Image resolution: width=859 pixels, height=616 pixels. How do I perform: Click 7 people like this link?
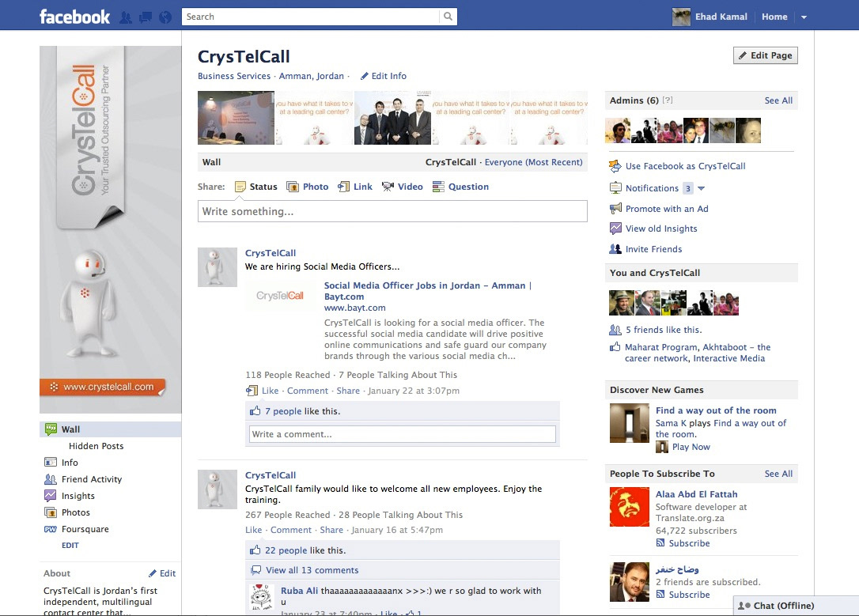283,411
